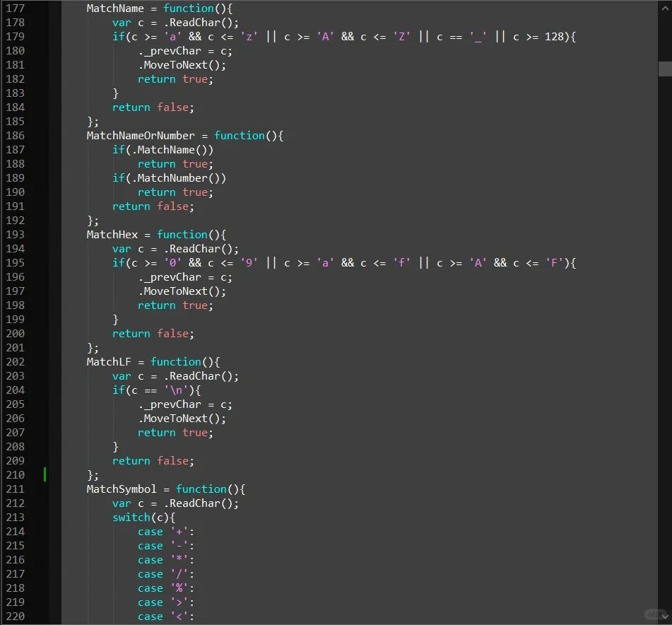Click 'var c = .ReadChar();' on line 194

(175, 249)
